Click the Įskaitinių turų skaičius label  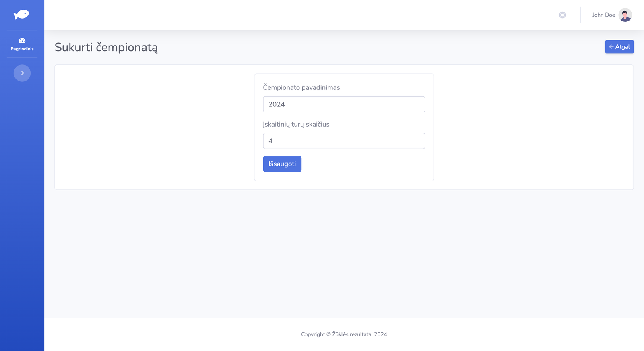(x=296, y=124)
